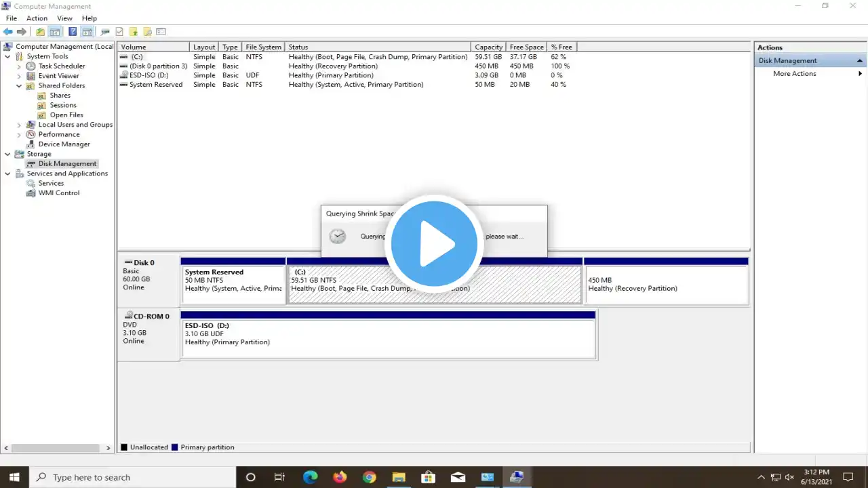
Task: Collapse the Shared Folders node
Action: pos(19,86)
